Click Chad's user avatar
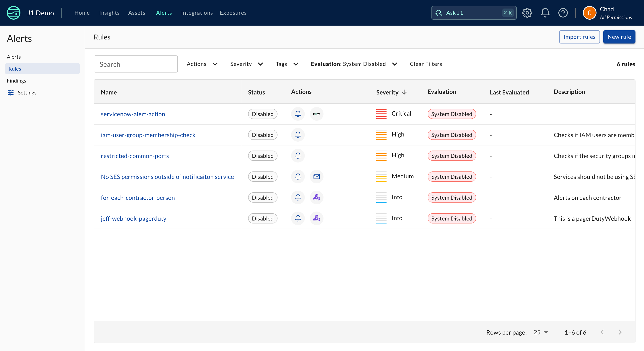 [x=589, y=13]
